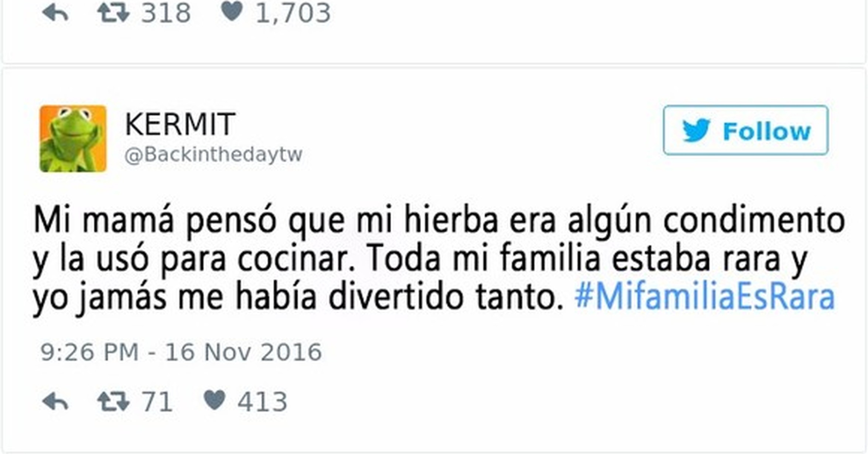The height and width of the screenshot is (454, 868).
Task: Click reply arrow on the upper tweet
Action: pos(55,13)
